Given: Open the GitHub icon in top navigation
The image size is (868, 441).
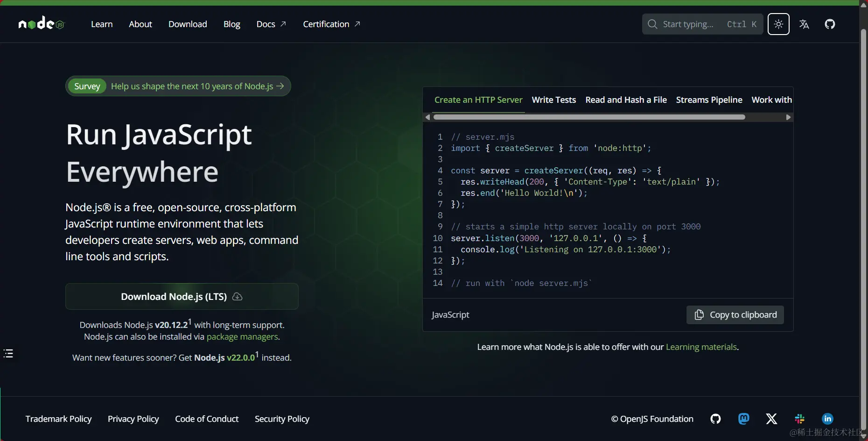Looking at the screenshot, I should click(830, 24).
